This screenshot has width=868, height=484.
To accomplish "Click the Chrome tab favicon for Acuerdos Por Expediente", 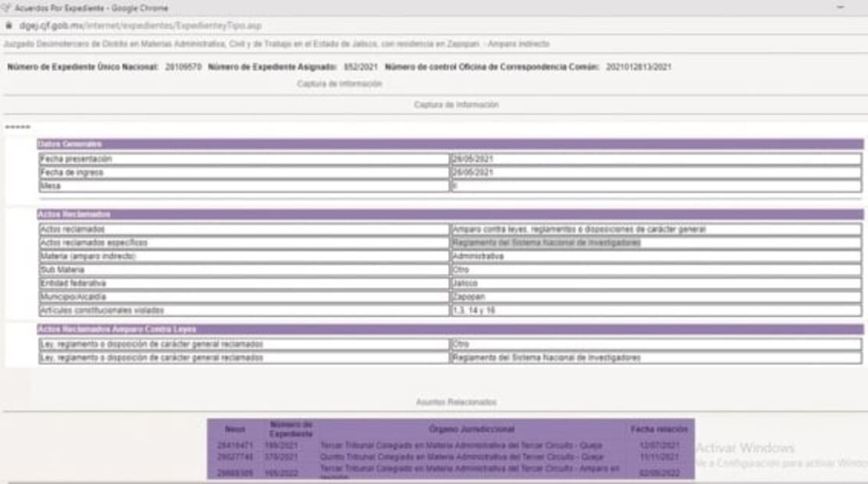I will [6, 8].
